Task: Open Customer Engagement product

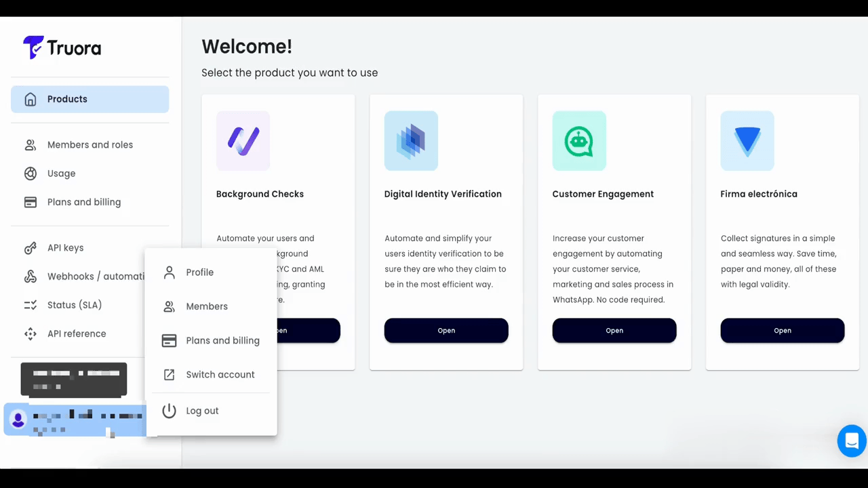Action: coord(614,331)
